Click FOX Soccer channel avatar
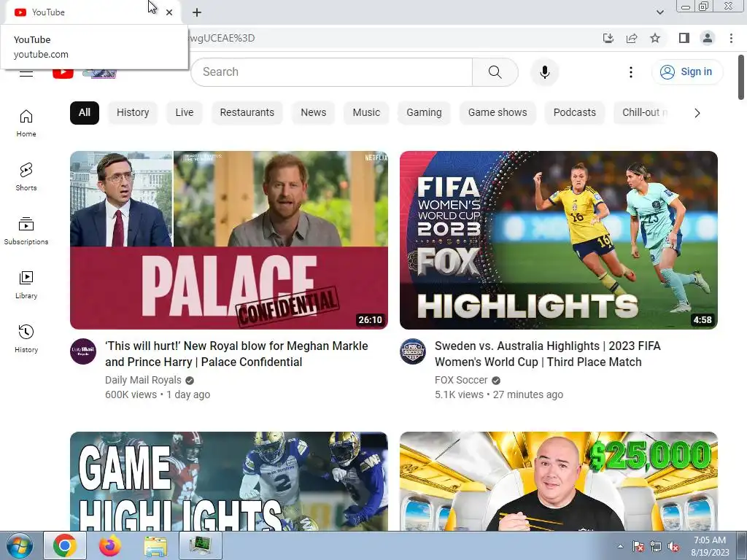Viewport: 747px width, 560px height. 413,351
